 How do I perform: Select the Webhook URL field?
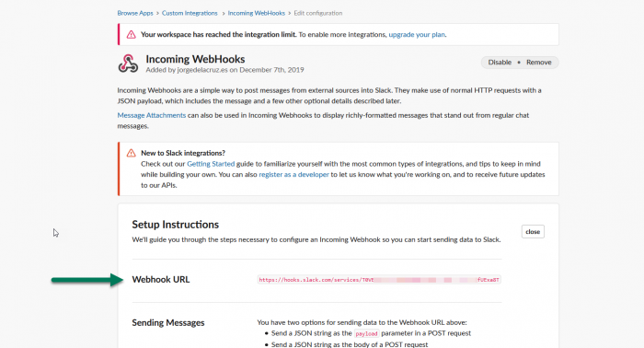[379, 280]
